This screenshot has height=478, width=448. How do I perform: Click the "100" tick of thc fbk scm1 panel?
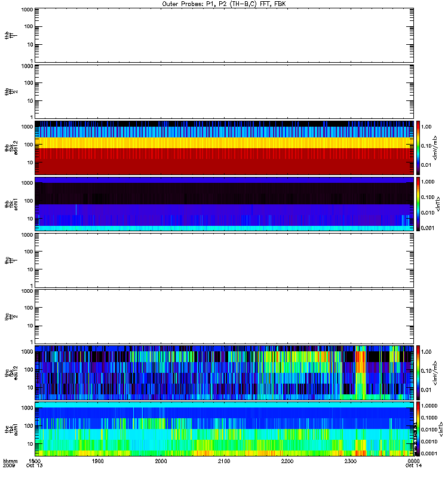[x=29, y=426]
